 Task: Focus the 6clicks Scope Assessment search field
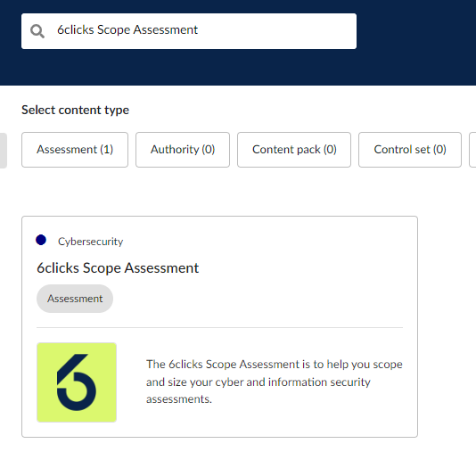[189, 31]
